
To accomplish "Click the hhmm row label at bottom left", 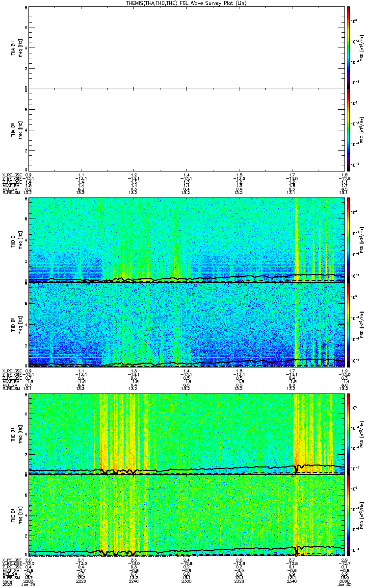I will tap(8, 581).
